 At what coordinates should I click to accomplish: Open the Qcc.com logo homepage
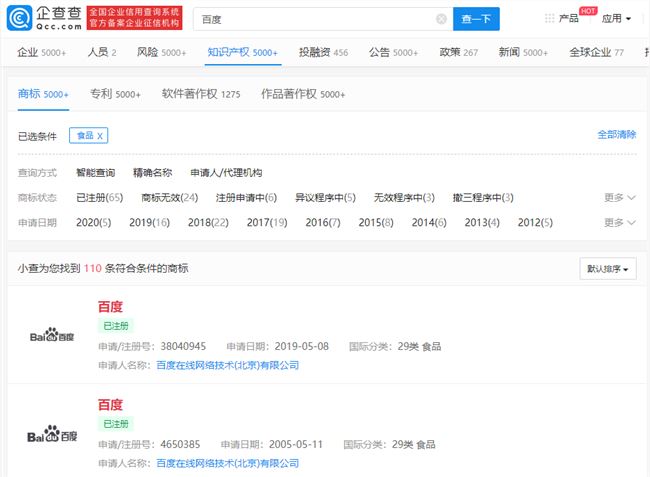(44, 18)
